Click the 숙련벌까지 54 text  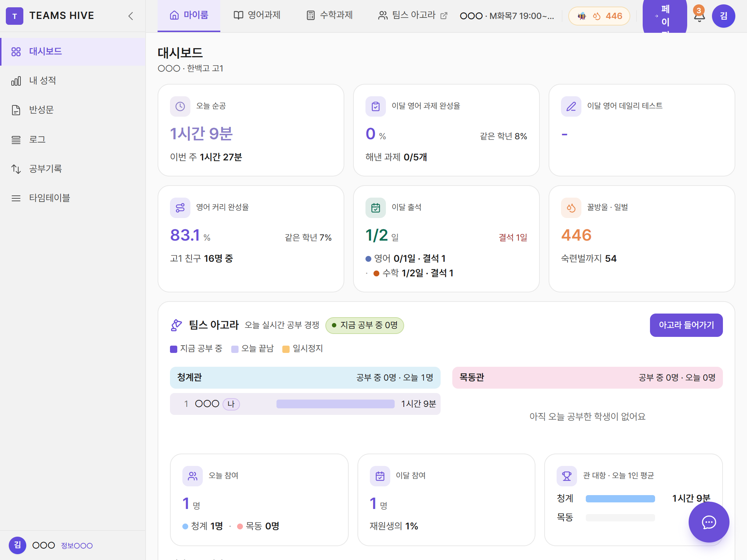(x=589, y=258)
